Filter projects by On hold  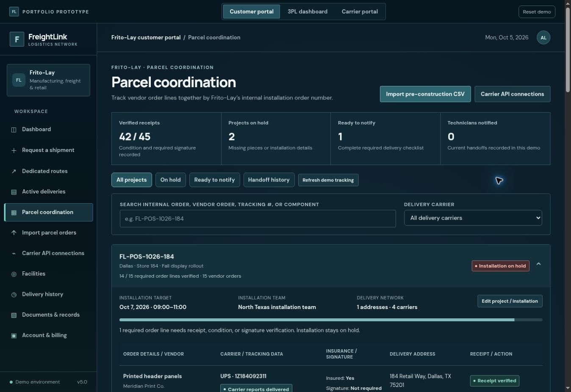point(171,180)
